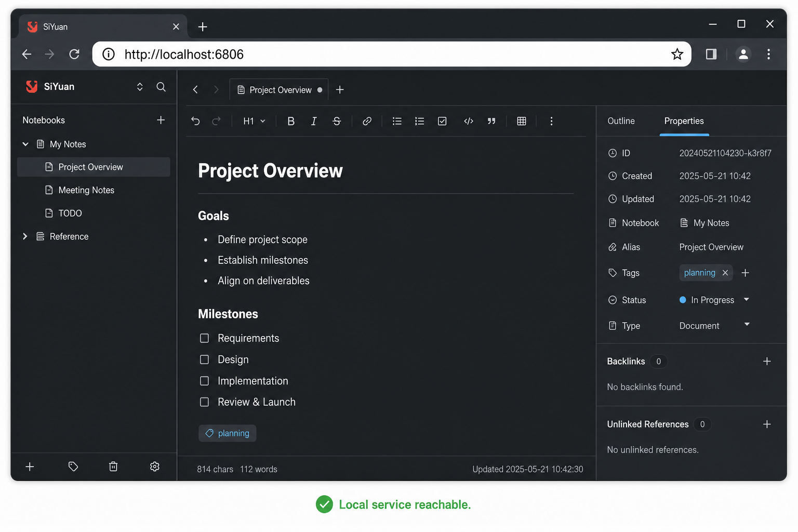Add a new notebook with the plus icon
Image resolution: width=798 pixels, height=532 pixels.
[161, 120]
